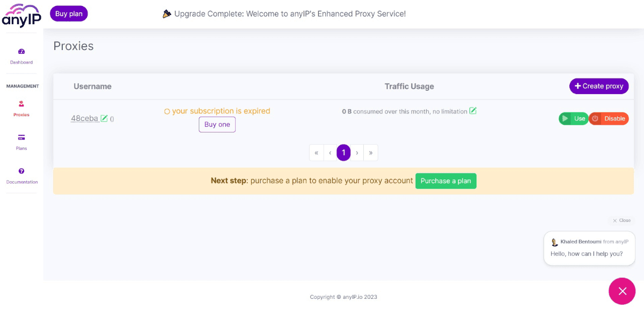
Task: Go to previous page arrow
Action: (x=330, y=153)
